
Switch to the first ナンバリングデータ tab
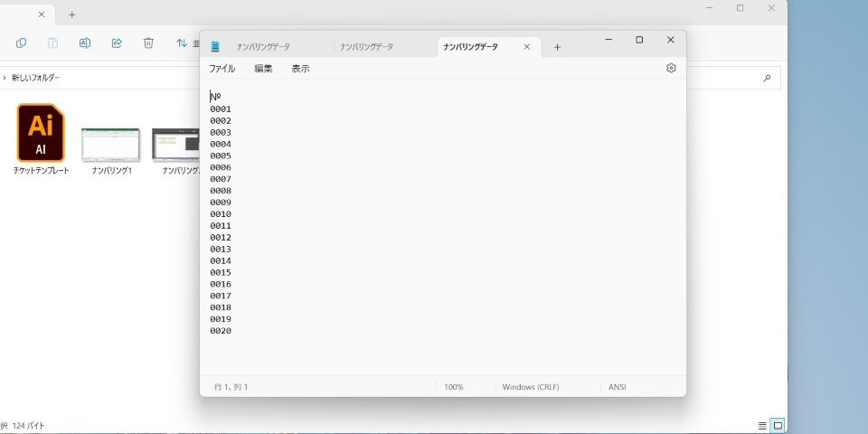(x=263, y=47)
